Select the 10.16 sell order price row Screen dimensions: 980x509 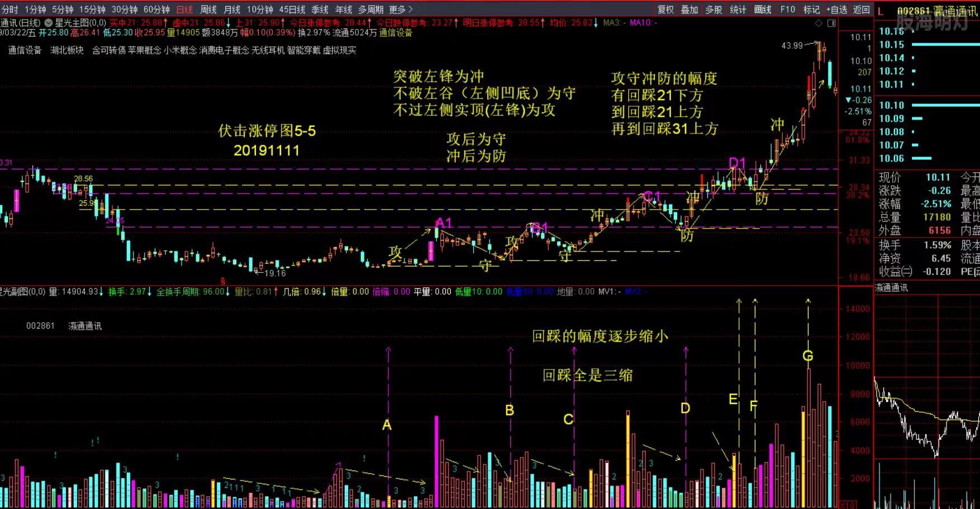[x=927, y=31]
